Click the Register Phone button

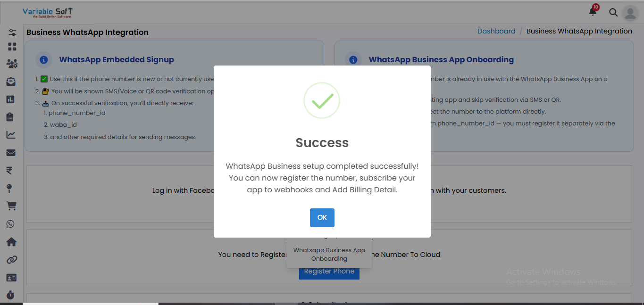pyautogui.click(x=329, y=272)
